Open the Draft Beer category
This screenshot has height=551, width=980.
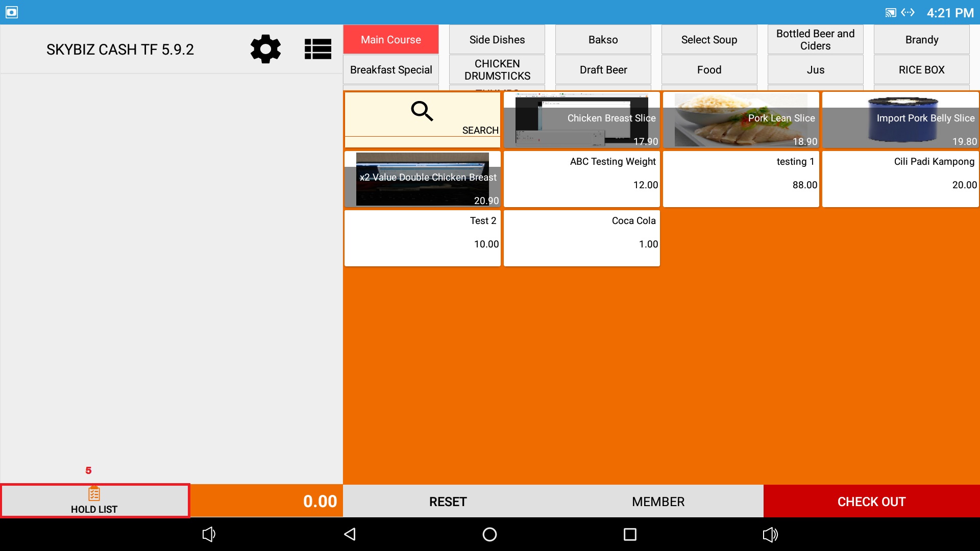point(603,70)
